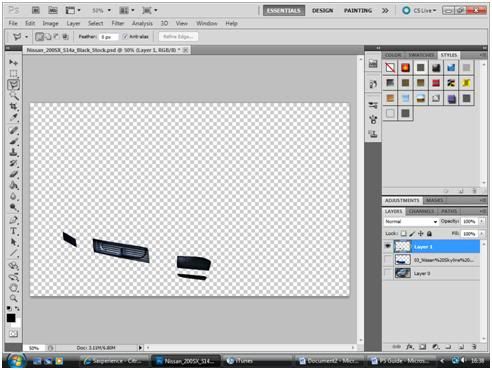Open the Normal blend mode dropdown
Viewport: 492px width, 370px height.
click(411, 221)
